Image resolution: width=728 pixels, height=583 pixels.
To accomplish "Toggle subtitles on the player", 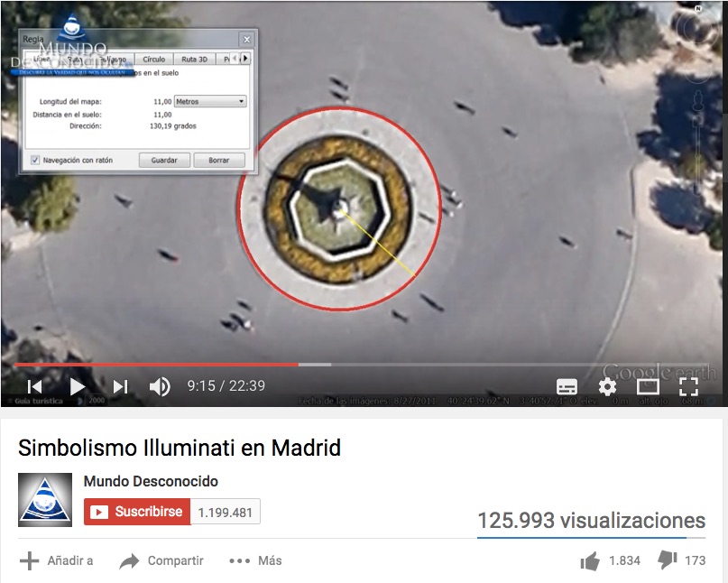I will [567, 386].
